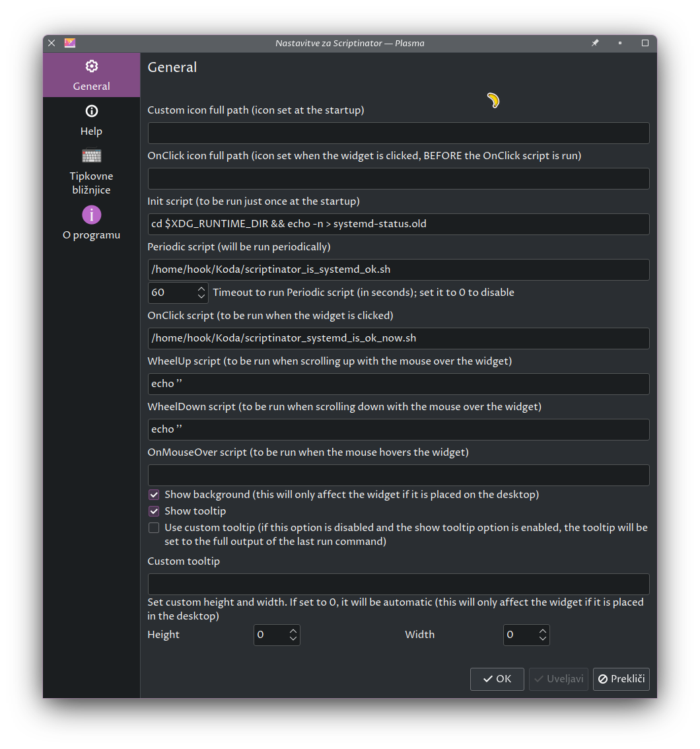Click the Plasma app icon in title bar
The width and height of the screenshot is (700, 749).
[70, 43]
